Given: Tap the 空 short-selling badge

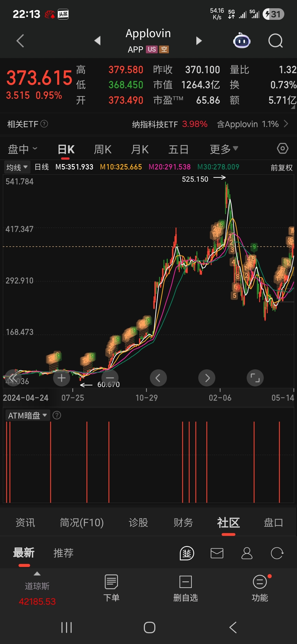Looking at the screenshot, I should tap(164, 49).
